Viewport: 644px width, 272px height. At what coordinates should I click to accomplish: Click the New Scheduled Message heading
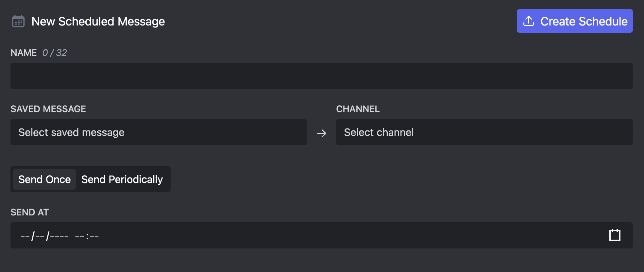[x=98, y=22]
